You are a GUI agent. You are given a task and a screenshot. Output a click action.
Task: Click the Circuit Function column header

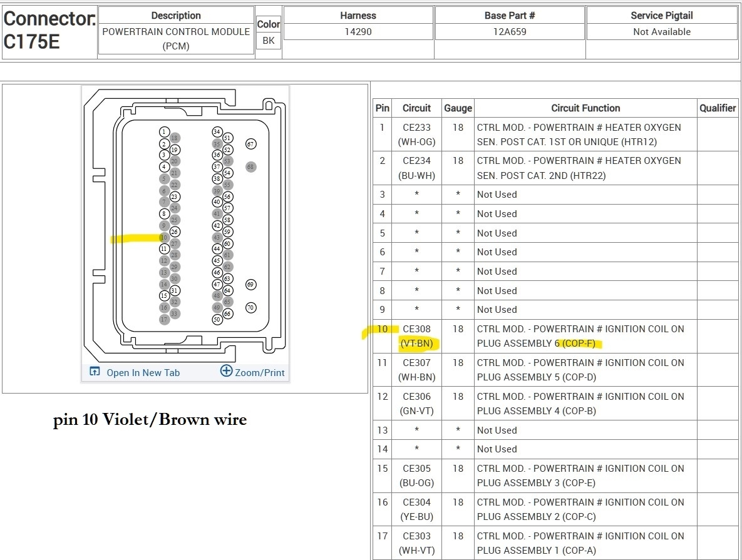tap(585, 108)
